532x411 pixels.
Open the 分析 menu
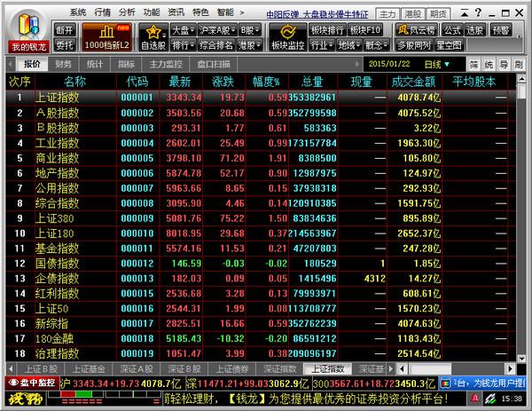127,13
